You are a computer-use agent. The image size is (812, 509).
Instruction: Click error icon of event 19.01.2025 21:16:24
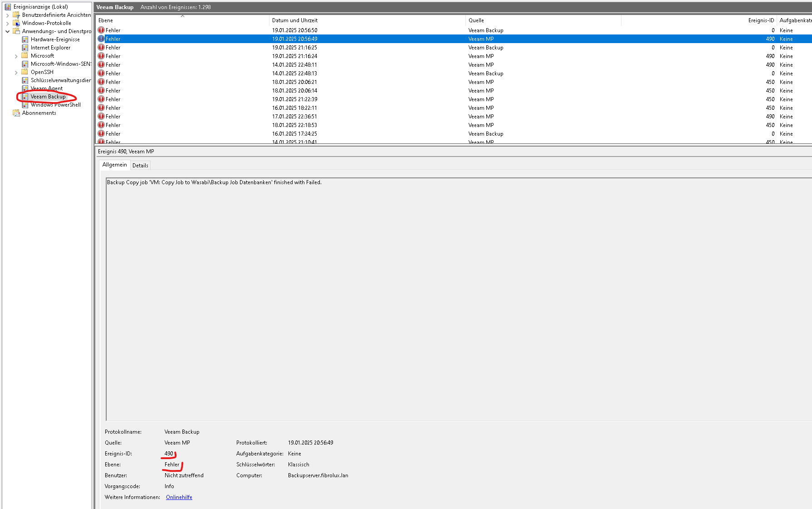(101, 56)
